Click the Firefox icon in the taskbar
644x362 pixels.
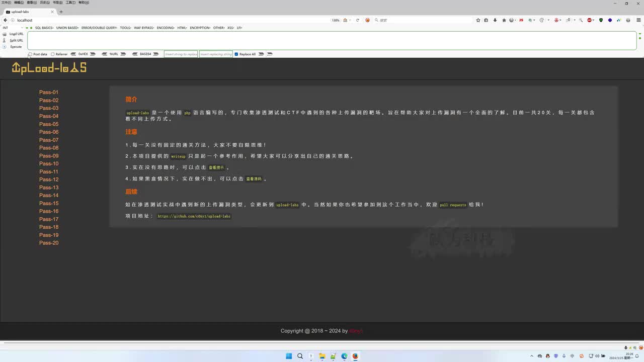point(355,356)
